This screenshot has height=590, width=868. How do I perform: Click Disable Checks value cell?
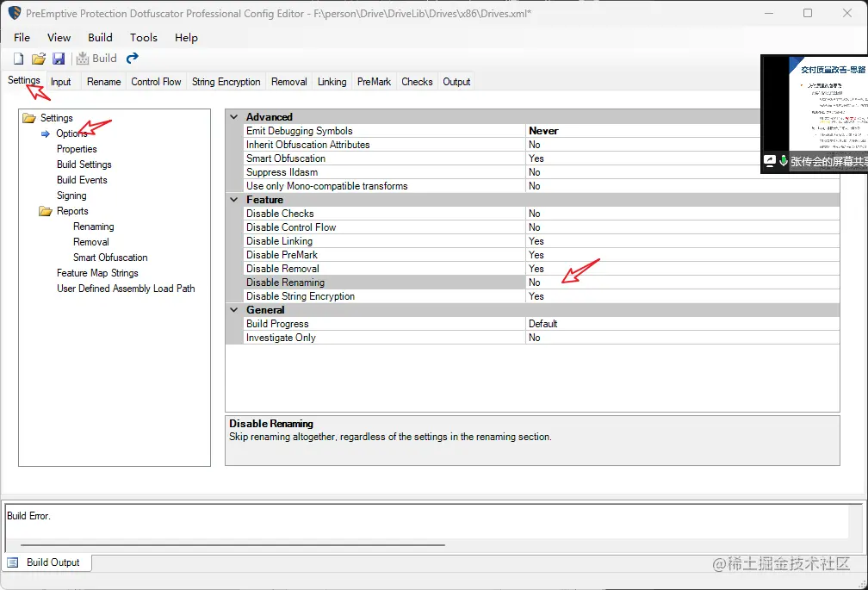(x=682, y=214)
